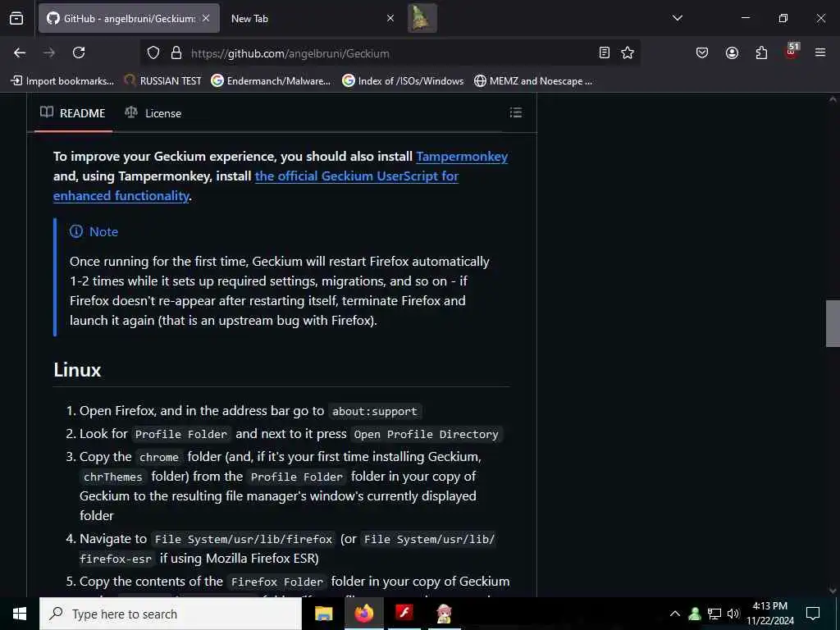Click Firefox icon in taskbar
Screen dimensions: 840x630
[363, 614]
